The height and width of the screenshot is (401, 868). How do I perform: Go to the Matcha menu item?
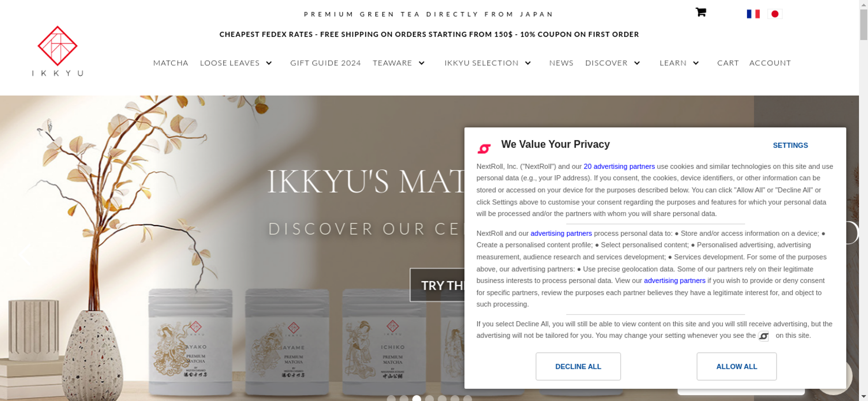tap(171, 63)
